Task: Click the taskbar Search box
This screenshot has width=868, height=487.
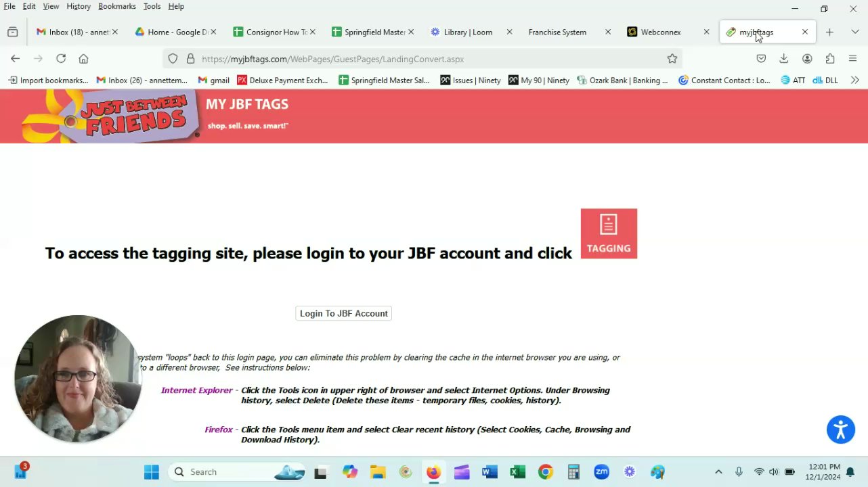Action: tap(237, 471)
